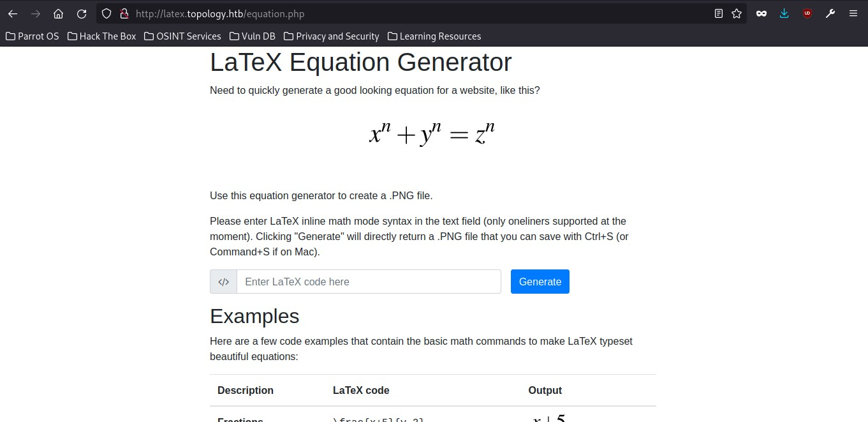Open the hamburger application menu

tap(853, 13)
